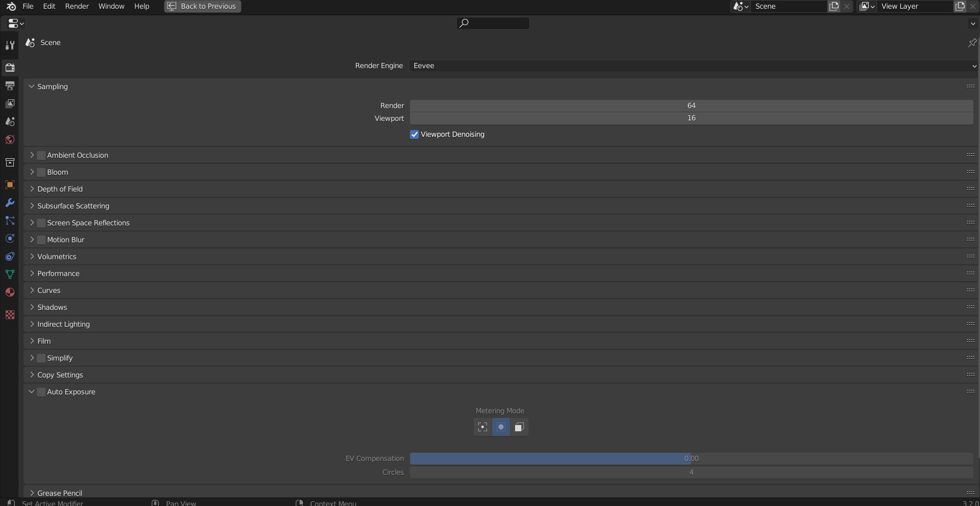Open the Scene properties tab

coord(10,121)
